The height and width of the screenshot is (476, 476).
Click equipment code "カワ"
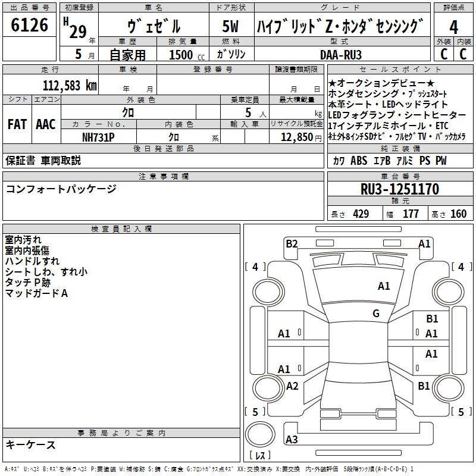[339, 161]
